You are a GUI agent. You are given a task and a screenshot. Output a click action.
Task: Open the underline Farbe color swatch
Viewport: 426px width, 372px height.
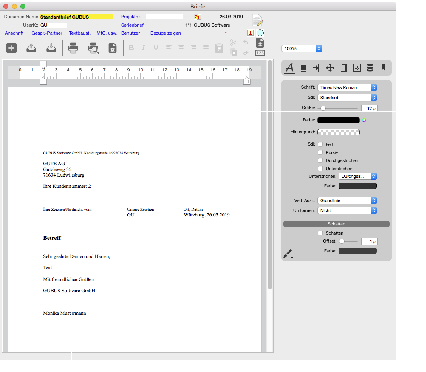click(358, 186)
